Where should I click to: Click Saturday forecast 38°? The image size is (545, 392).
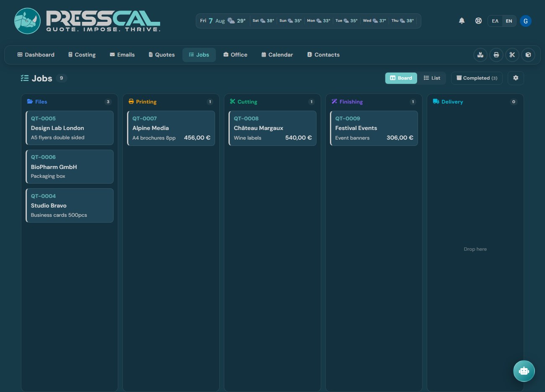point(263,21)
